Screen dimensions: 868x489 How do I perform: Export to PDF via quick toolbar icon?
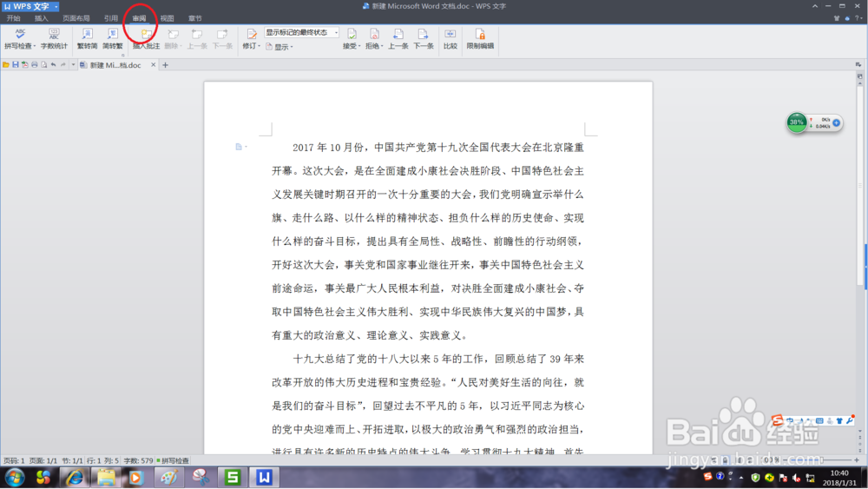[x=25, y=65]
